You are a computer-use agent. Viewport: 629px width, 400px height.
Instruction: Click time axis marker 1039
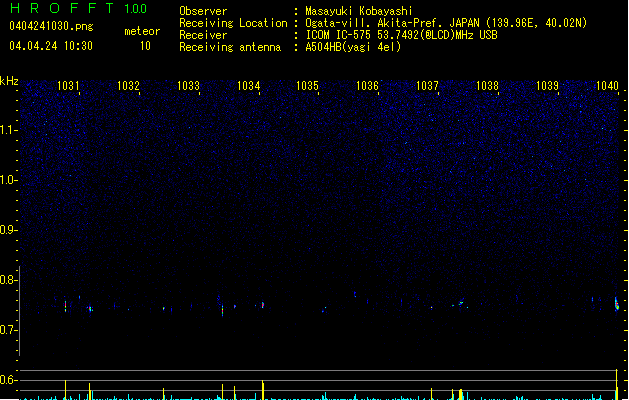(x=547, y=86)
